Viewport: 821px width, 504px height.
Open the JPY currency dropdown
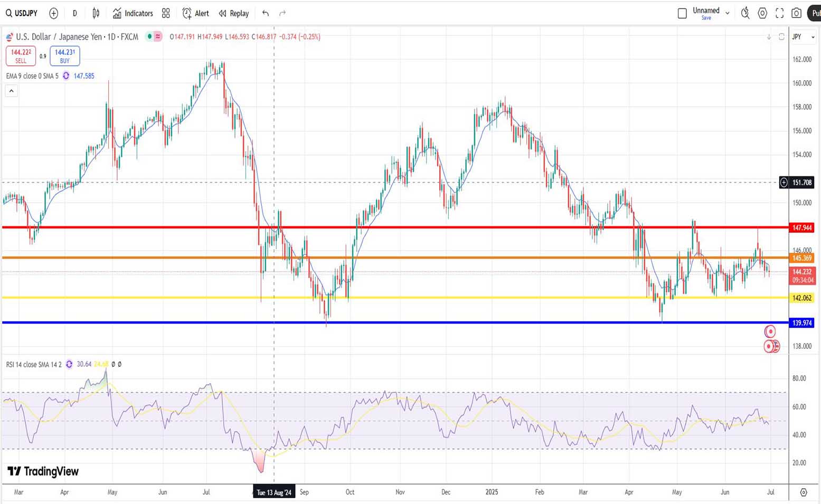point(803,37)
